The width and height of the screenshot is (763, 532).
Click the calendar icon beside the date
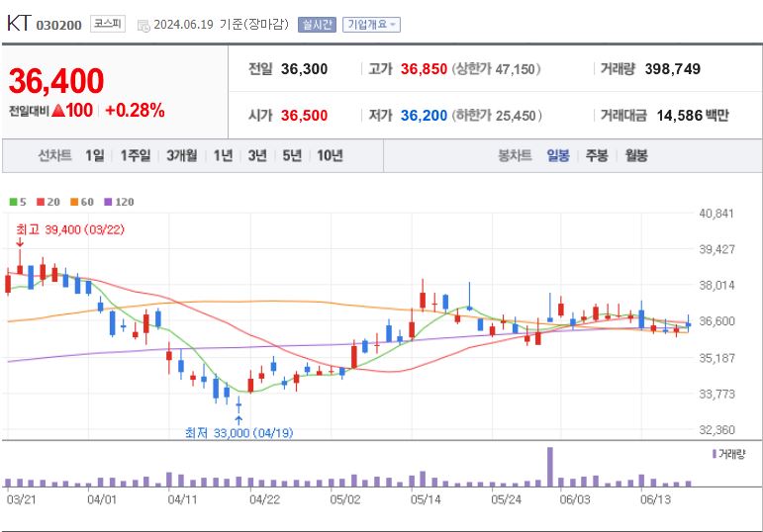143,26
